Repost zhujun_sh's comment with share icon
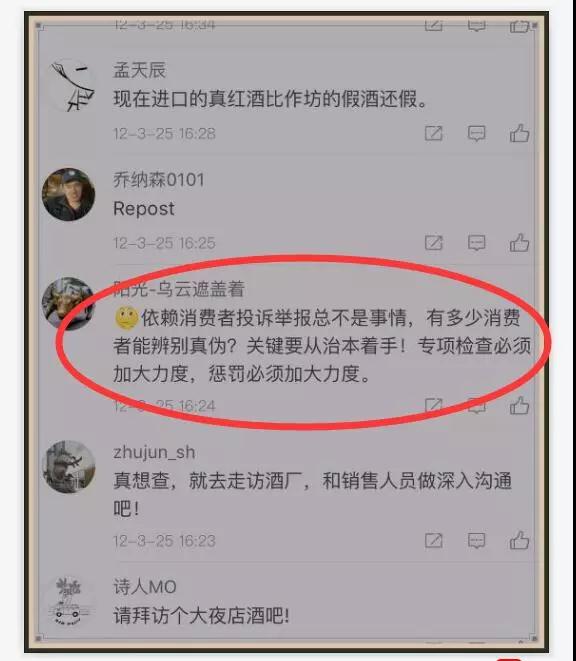This screenshot has height=661, width=576. [x=433, y=540]
